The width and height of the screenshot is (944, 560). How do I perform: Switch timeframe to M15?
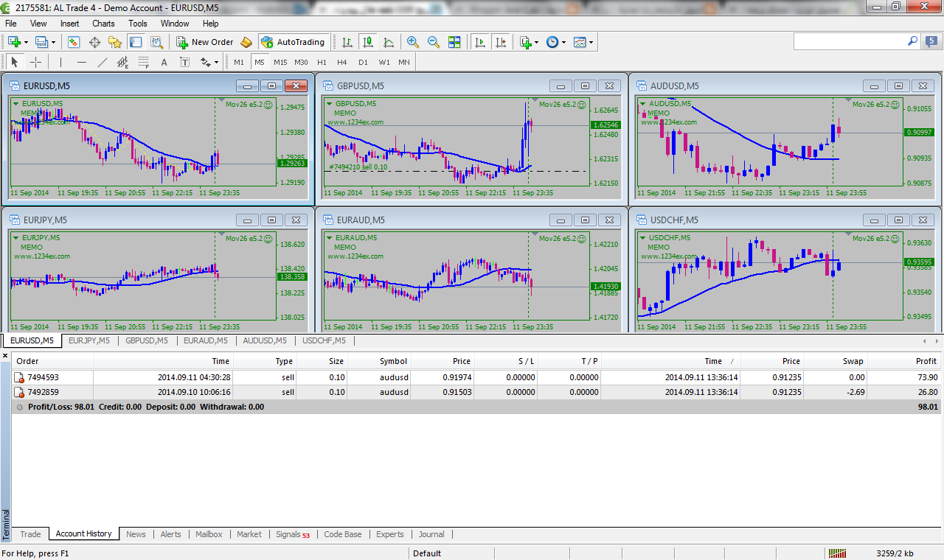(280, 62)
